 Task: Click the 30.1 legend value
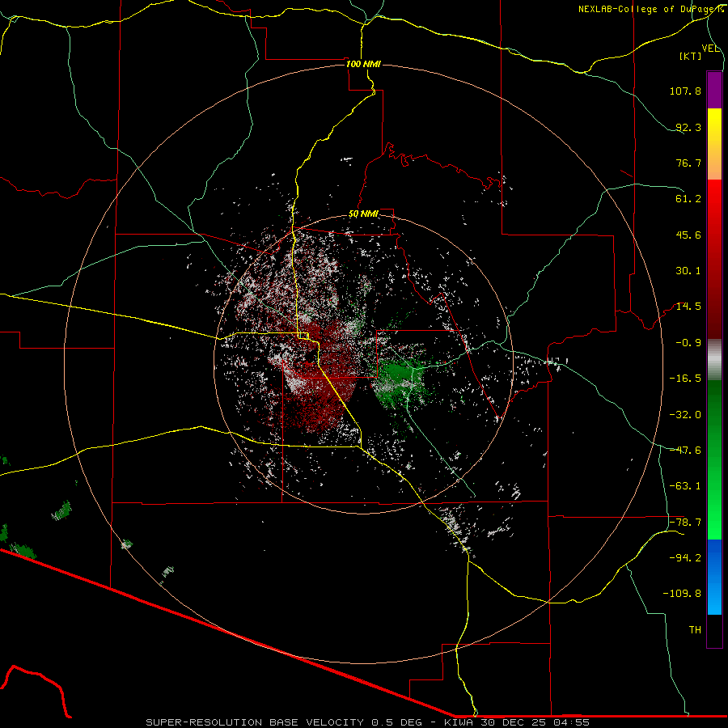(688, 271)
